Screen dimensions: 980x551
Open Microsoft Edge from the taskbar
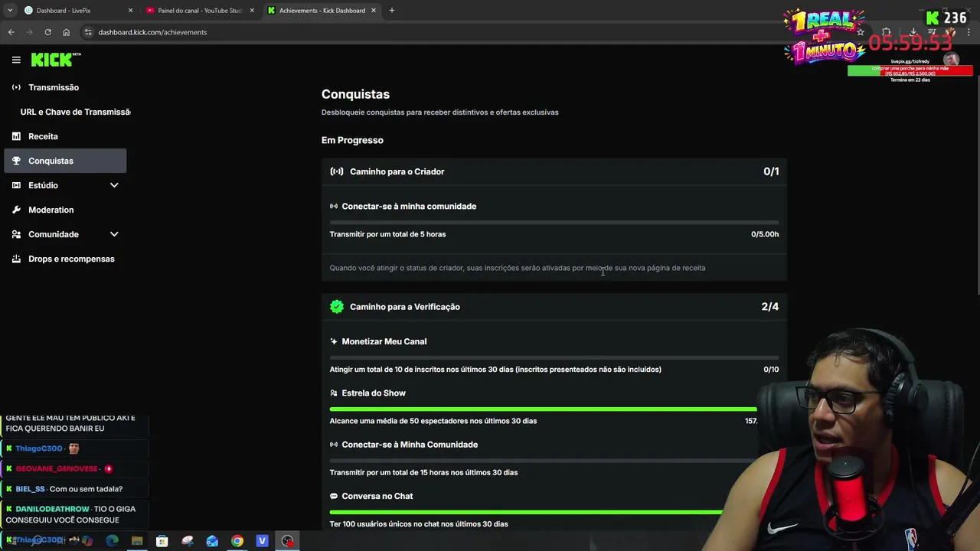[x=113, y=541]
